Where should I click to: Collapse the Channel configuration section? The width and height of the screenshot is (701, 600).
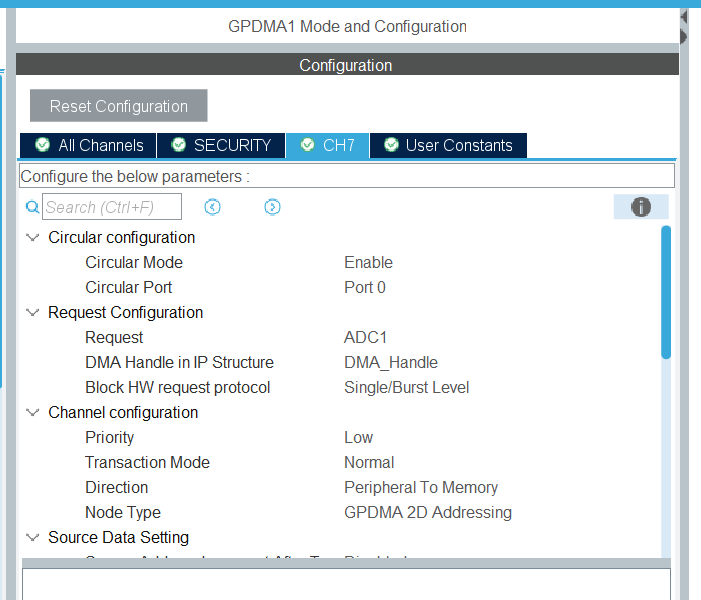pyautogui.click(x=33, y=413)
